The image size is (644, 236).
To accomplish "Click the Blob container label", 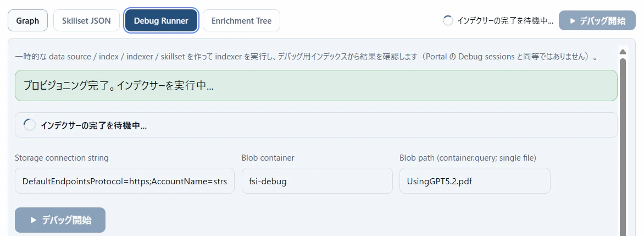I will pos(268,158).
